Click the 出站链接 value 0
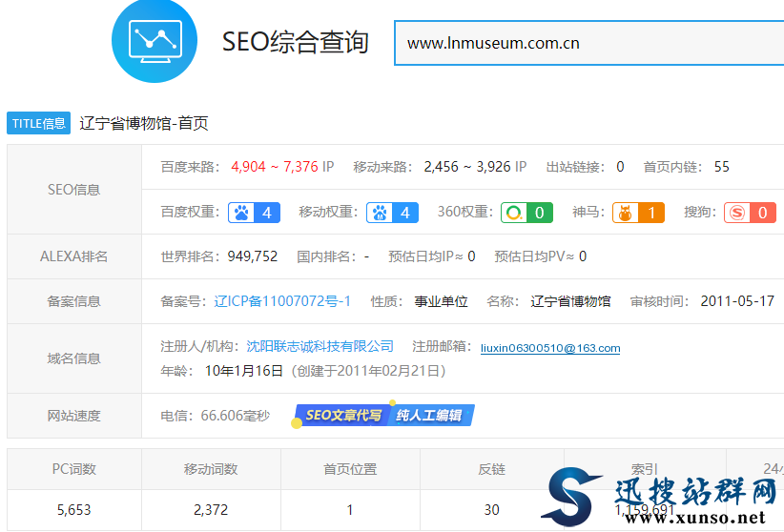 [x=620, y=167]
